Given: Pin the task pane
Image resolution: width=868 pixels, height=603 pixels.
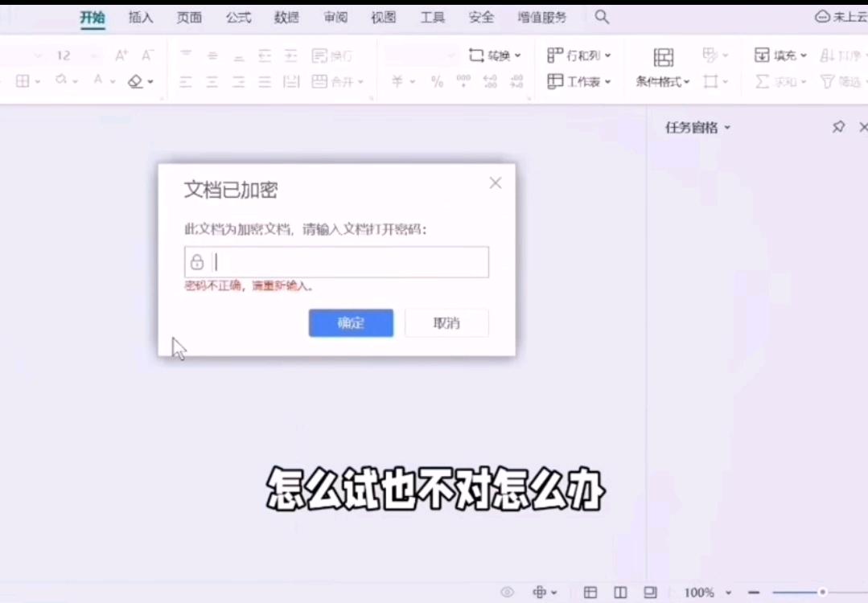Looking at the screenshot, I should (x=838, y=127).
